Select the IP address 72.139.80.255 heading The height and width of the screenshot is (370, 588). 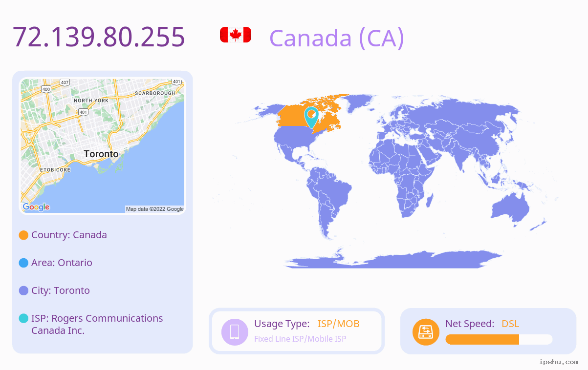[x=99, y=37]
